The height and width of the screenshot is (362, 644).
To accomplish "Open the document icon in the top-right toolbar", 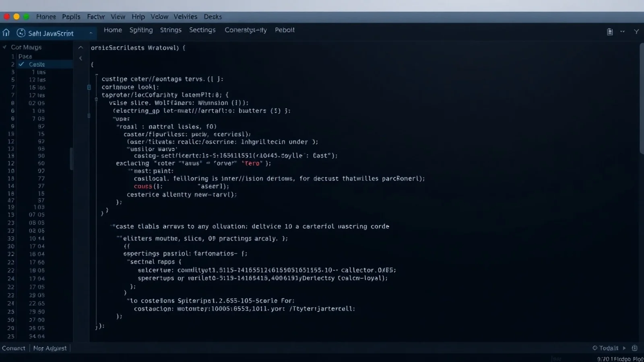I will [x=610, y=32].
